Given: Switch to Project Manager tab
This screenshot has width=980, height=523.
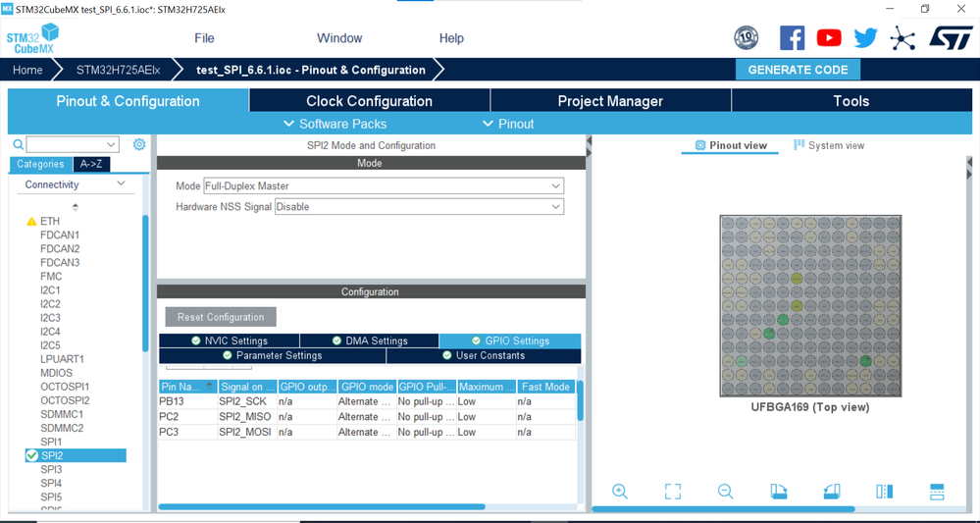Looking at the screenshot, I should coord(610,101).
